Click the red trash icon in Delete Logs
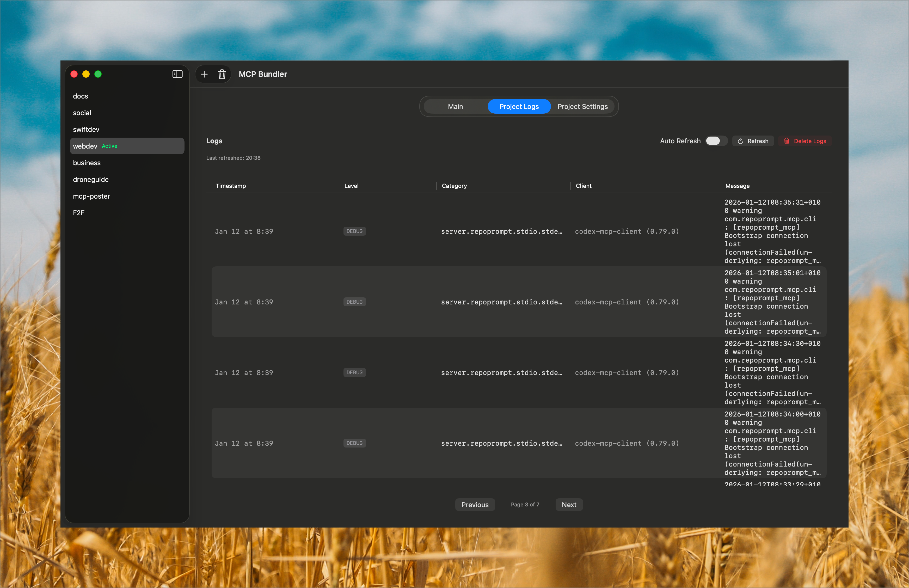This screenshot has width=909, height=588. click(786, 141)
